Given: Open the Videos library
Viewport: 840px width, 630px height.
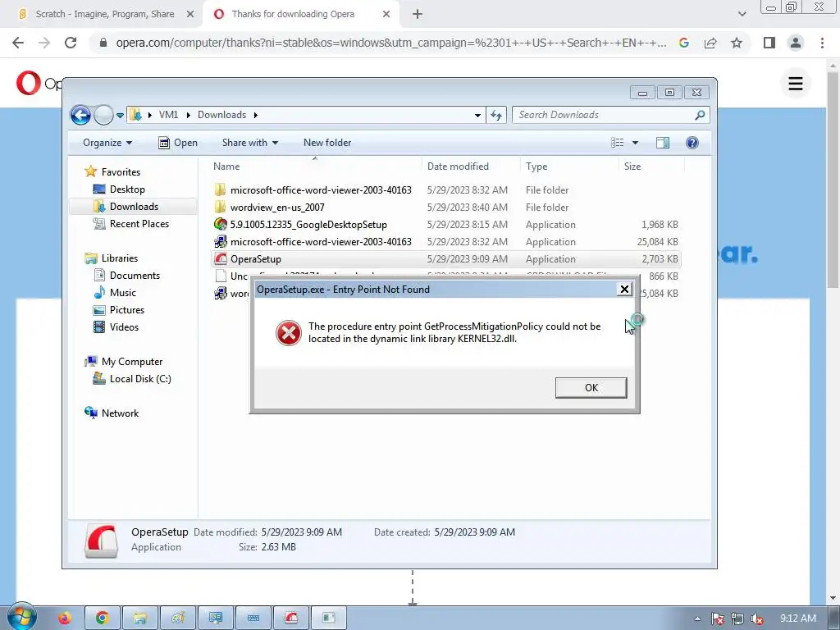Looking at the screenshot, I should tap(124, 326).
